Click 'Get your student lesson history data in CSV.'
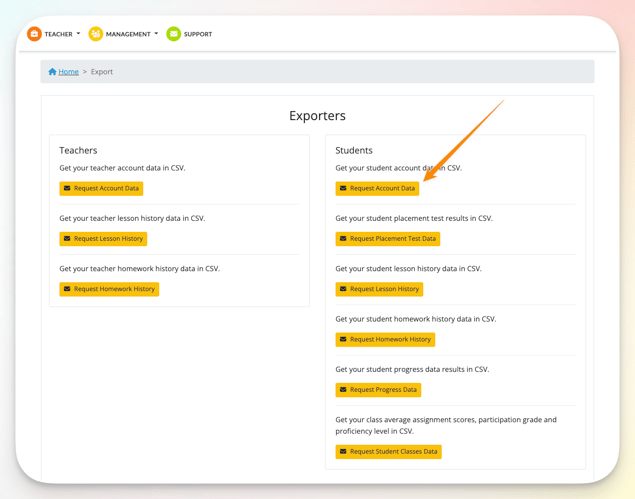 pyautogui.click(x=409, y=269)
